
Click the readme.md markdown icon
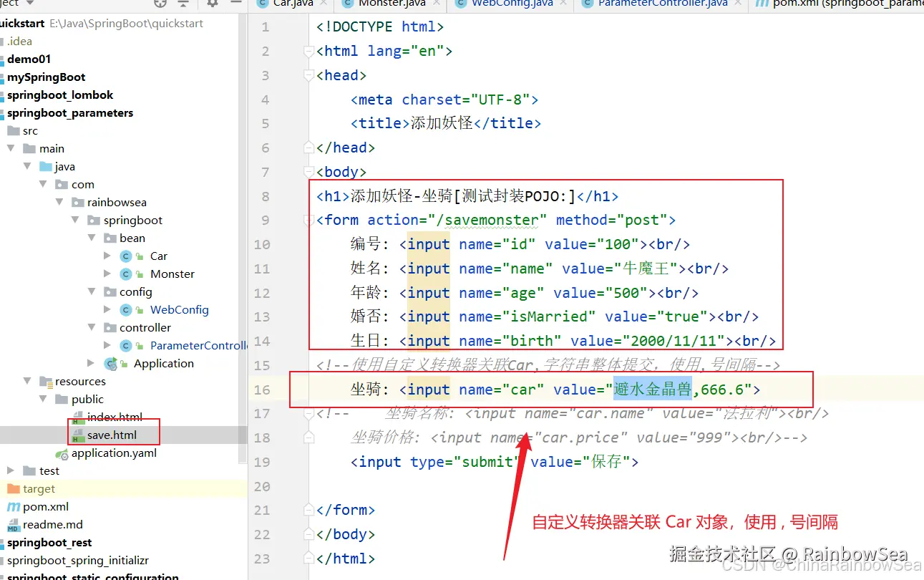click(x=13, y=525)
